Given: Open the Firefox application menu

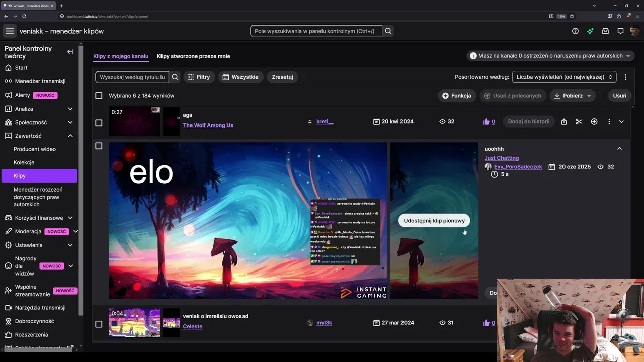Looking at the screenshot, I should coord(637,16).
